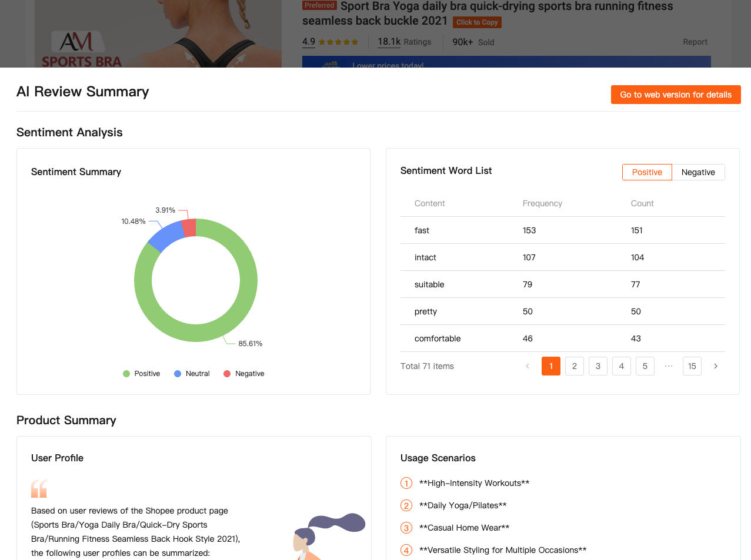Toggle the Positive legend dot in chart
751x560 pixels.
(x=126, y=374)
